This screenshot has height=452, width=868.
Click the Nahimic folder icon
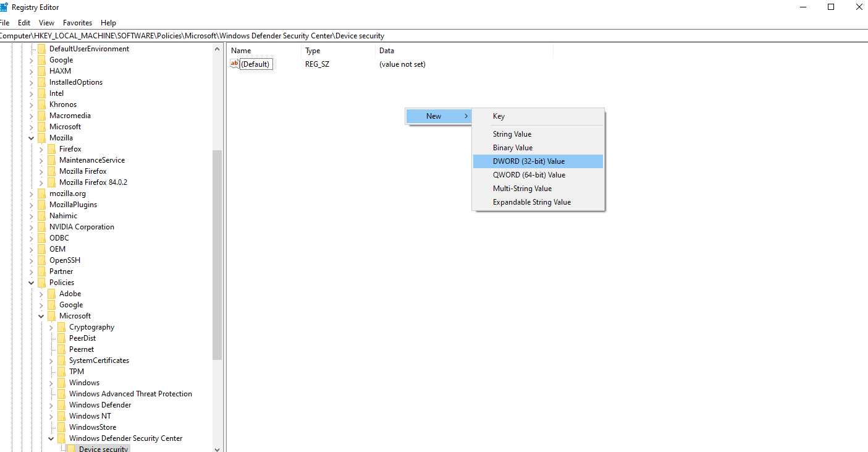point(41,216)
